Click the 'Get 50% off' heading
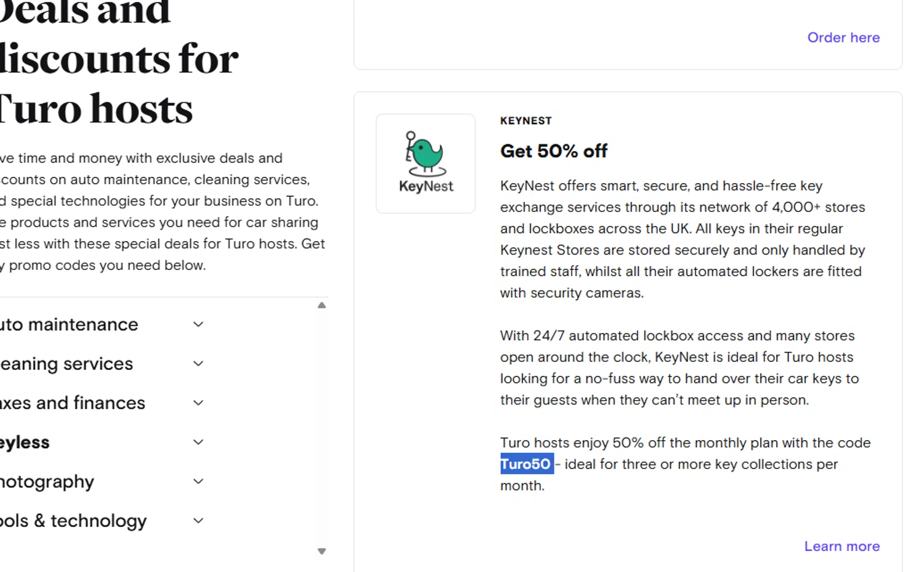 [x=553, y=151]
